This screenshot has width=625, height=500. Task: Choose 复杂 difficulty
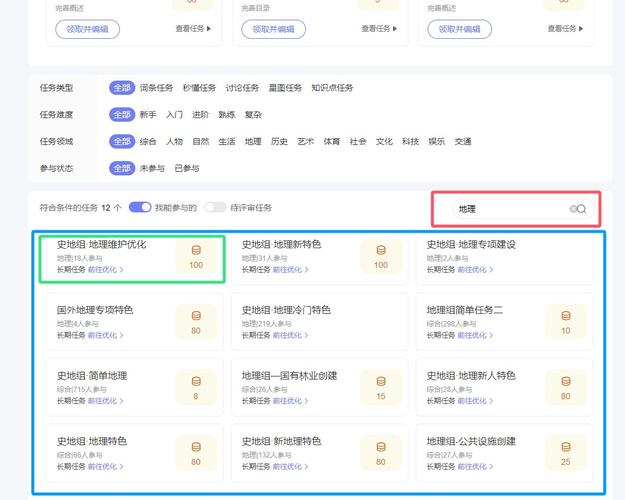(253, 115)
